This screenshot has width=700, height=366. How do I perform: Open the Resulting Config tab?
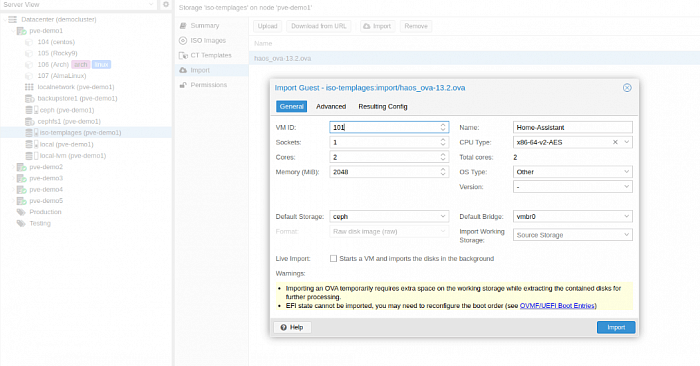[x=383, y=107]
